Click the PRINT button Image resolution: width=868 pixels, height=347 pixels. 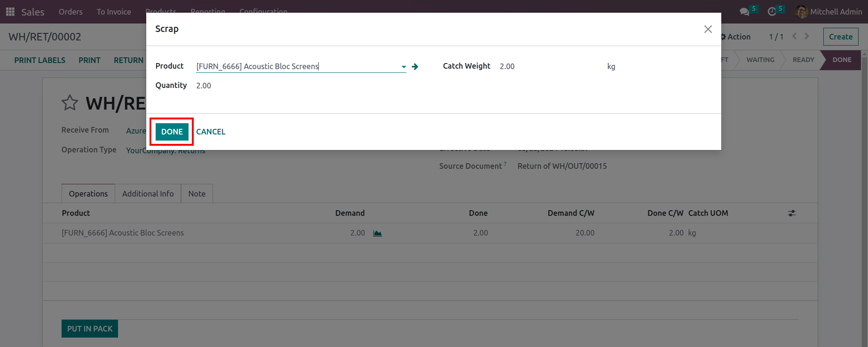(89, 60)
